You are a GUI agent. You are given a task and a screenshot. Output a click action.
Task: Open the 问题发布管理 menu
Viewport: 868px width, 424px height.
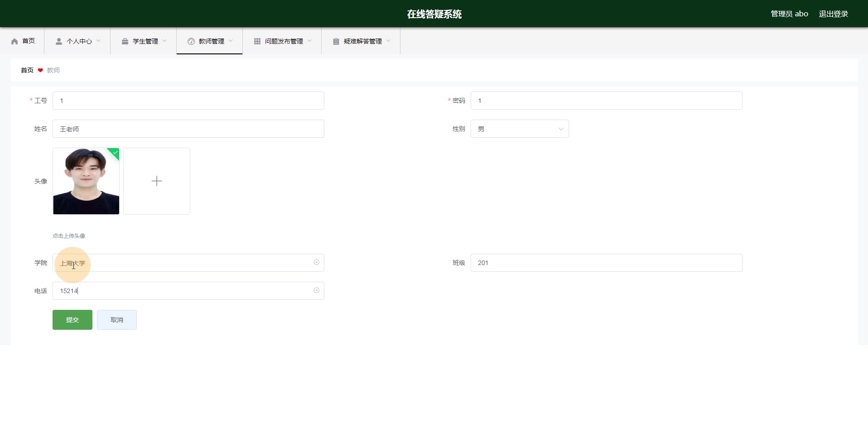[x=282, y=41]
